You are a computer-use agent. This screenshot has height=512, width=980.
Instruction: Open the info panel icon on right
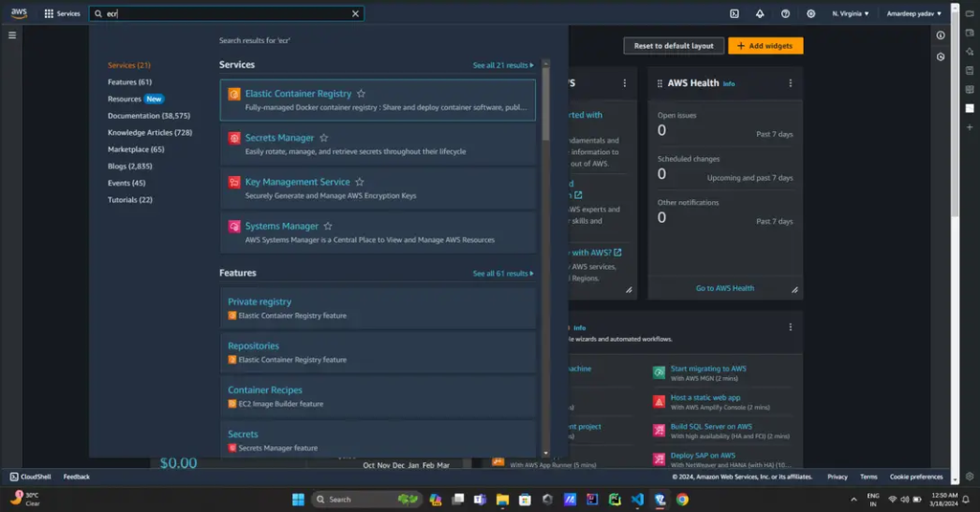pos(941,35)
